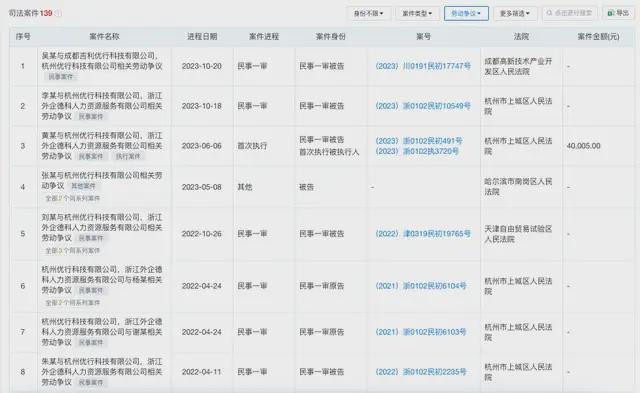Expand 全部3个同系列案件 under row 5
The width and height of the screenshot is (640, 393).
[x=73, y=251]
